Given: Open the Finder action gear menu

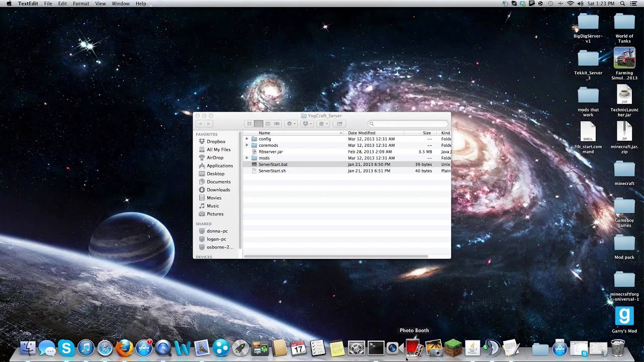Looking at the screenshot, I should click(x=291, y=124).
